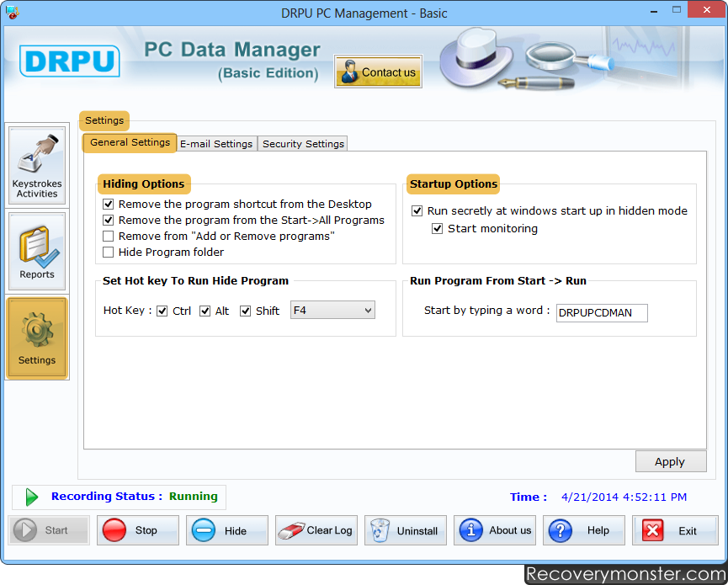The image size is (728, 585).
Task: Click the disabled Start button
Action: pyautogui.click(x=49, y=530)
